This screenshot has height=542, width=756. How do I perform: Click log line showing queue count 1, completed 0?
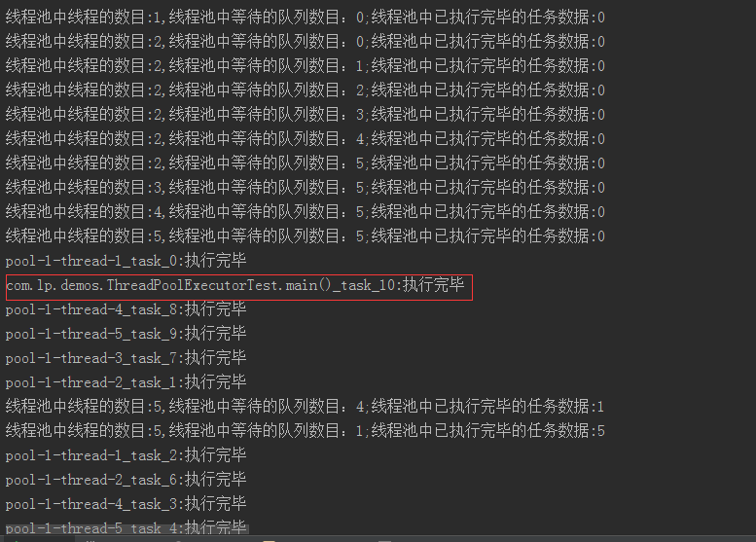click(x=306, y=66)
